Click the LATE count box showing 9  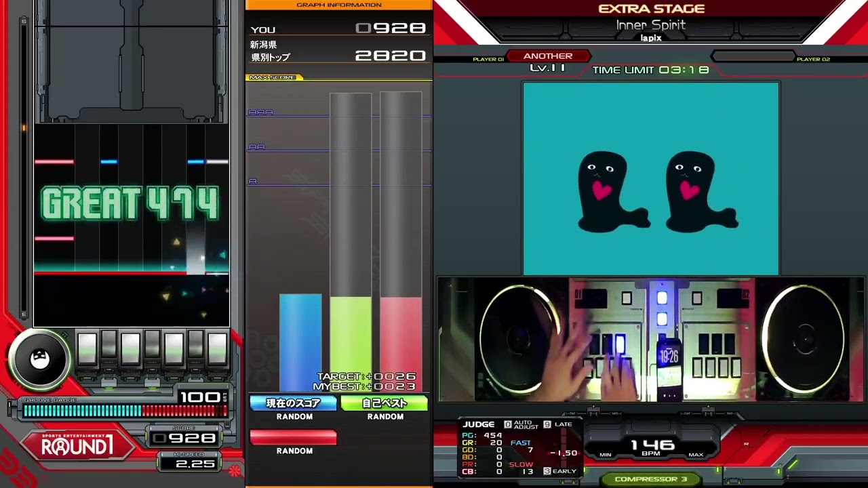point(547,424)
